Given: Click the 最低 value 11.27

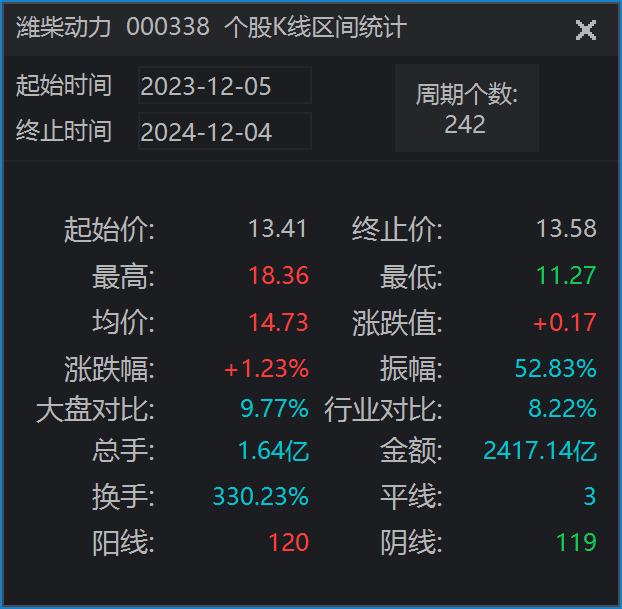Looking at the screenshot, I should pyautogui.click(x=566, y=275).
